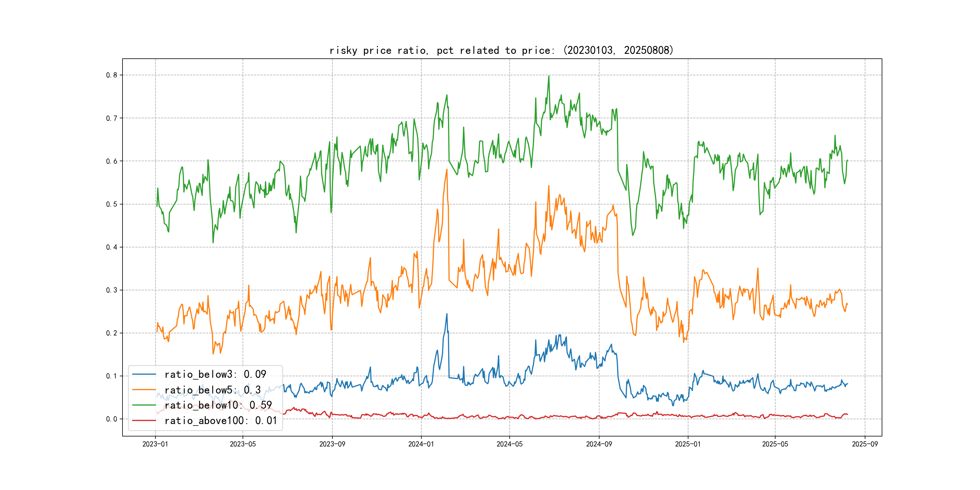
Task: Click the 2025-01 x-axis tick label
Action: 688,444
